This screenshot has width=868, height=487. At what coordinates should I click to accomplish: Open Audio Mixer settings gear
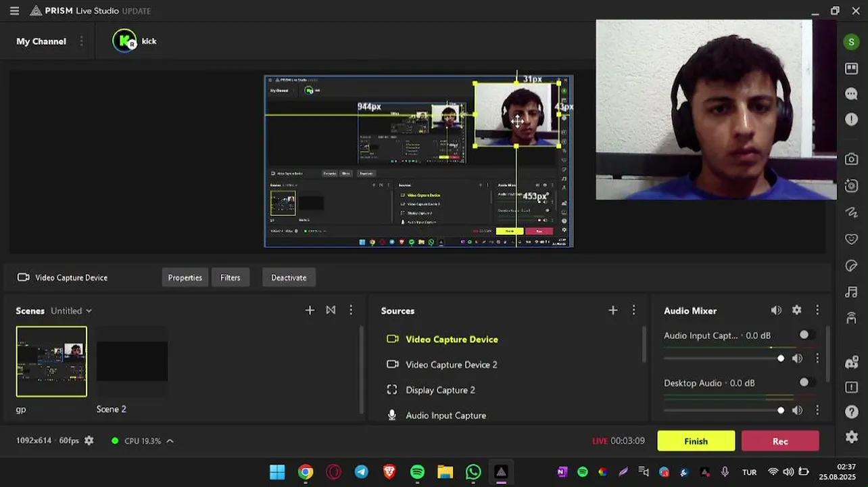tap(796, 310)
